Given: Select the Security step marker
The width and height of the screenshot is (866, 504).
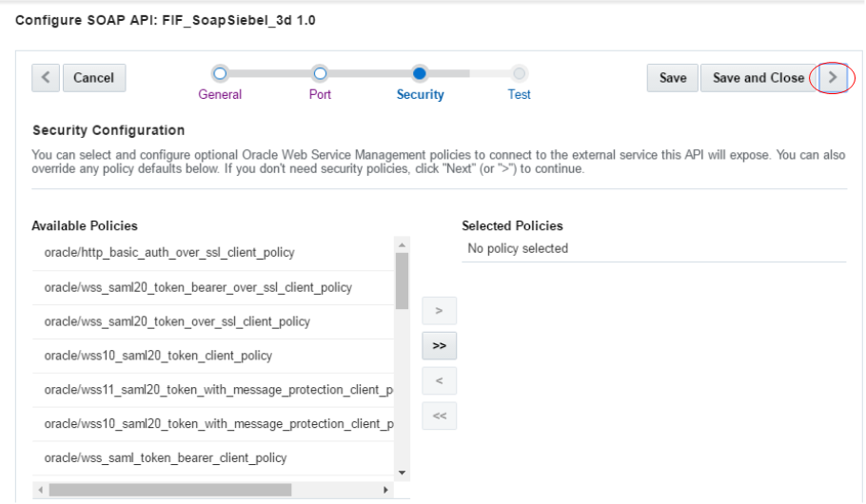Looking at the screenshot, I should pos(420,73).
